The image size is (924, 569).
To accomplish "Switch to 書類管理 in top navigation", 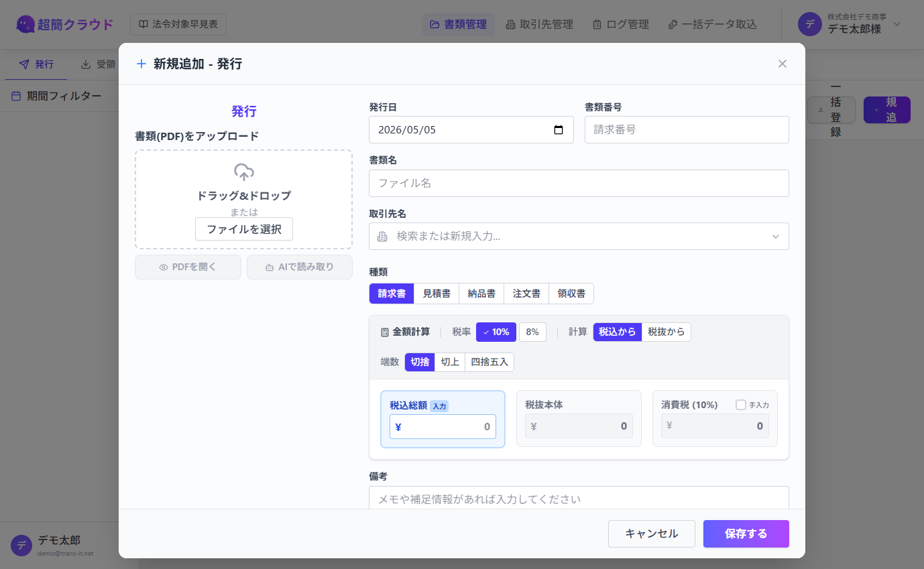I will pos(458,24).
